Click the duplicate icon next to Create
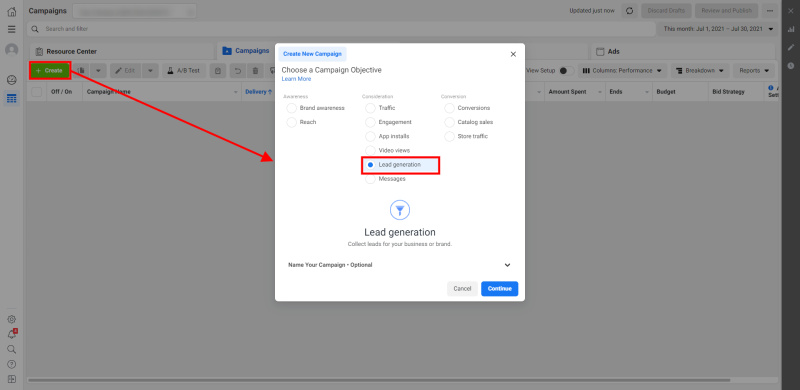 [81, 70]
